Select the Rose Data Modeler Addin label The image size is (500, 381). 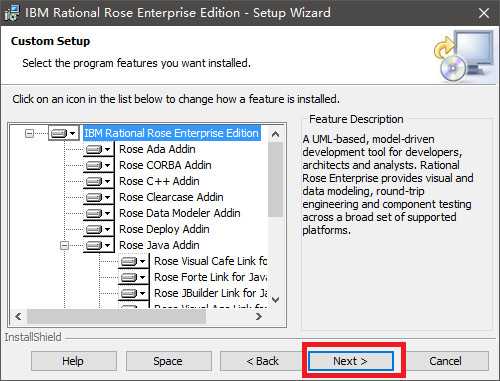180,213
